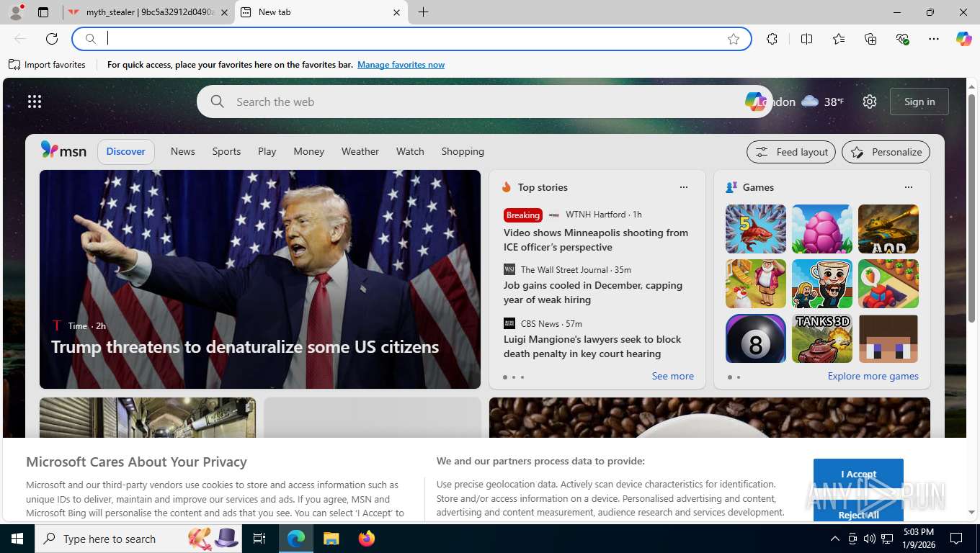
Task: Follow the Manage favorites now link
Action: [401, 65]
